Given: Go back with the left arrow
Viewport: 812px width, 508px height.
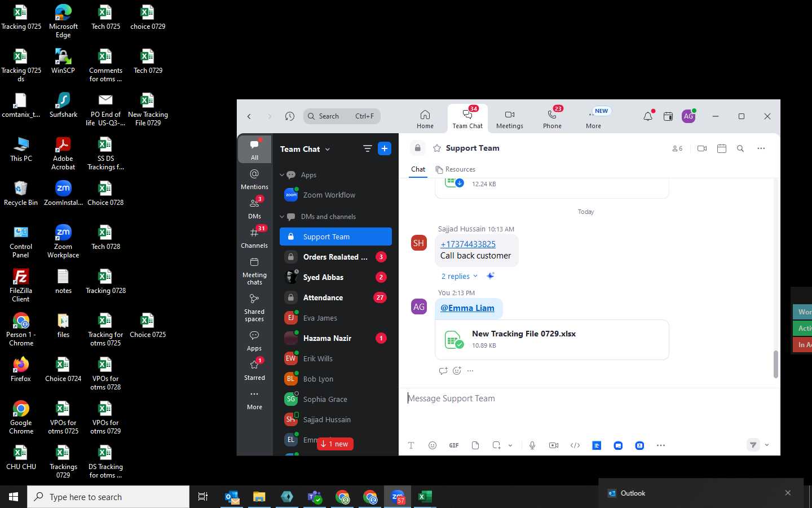Looking at the screenshot, I should tap(249, 116).
